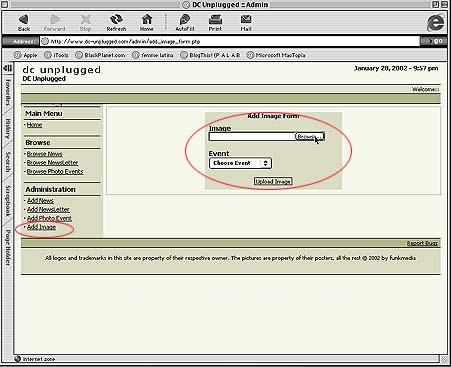Open the BlogThis! favorites link
This screenshot has width=451, height=367.
210,55
